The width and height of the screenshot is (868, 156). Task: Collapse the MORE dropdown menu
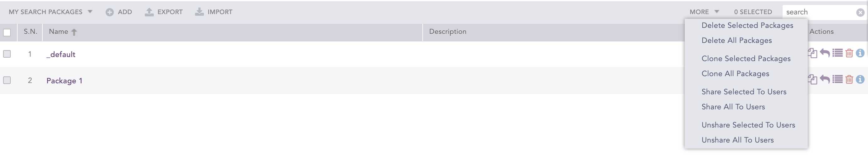pos(704,12)
